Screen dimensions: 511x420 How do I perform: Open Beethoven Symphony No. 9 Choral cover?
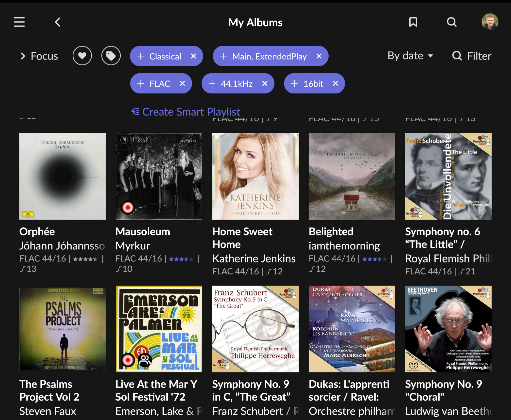[x=448, y=329]
